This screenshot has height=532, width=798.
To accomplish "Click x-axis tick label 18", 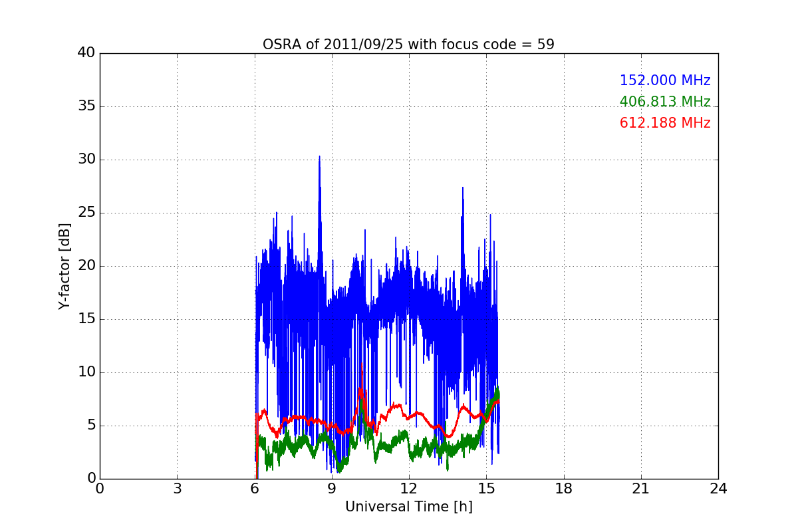I will point(564,488).
